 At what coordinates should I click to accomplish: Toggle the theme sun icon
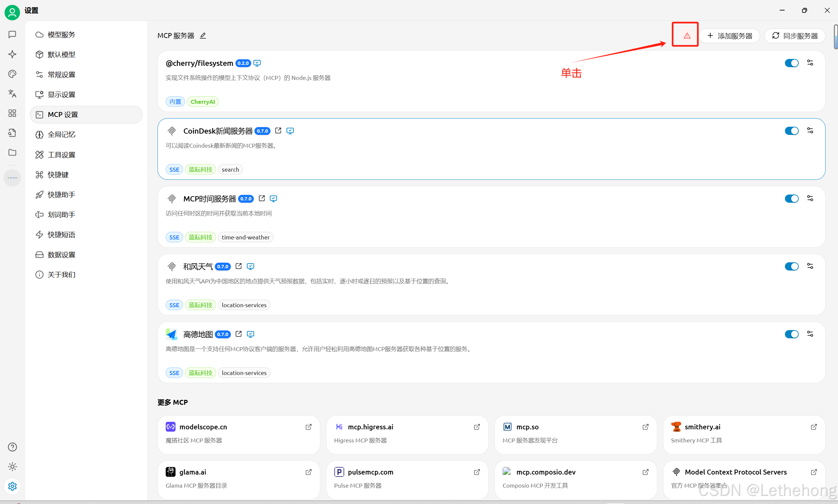[x=12, y=467]
